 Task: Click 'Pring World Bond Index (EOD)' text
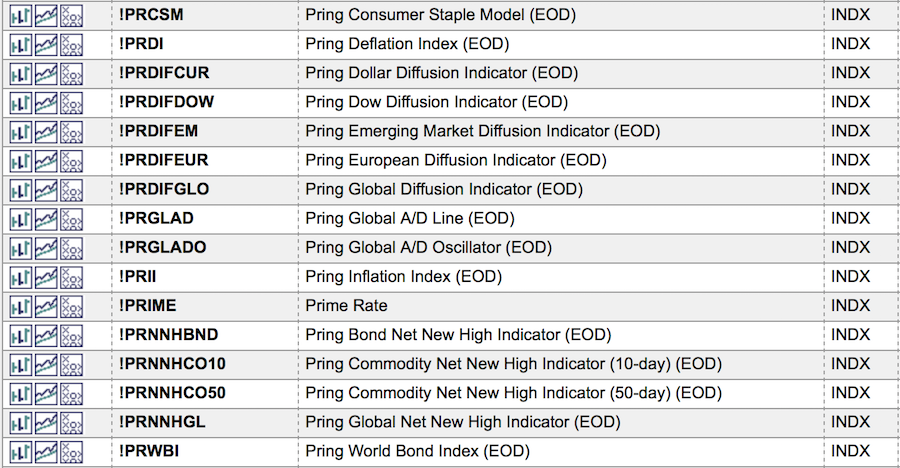click(417, 451)
